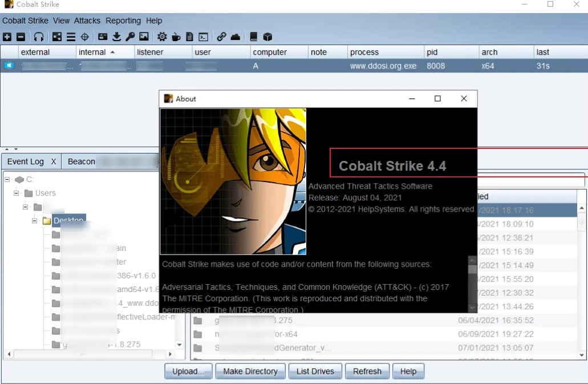
Task: Click the List Drives button
Action: (x=315, y=371)
